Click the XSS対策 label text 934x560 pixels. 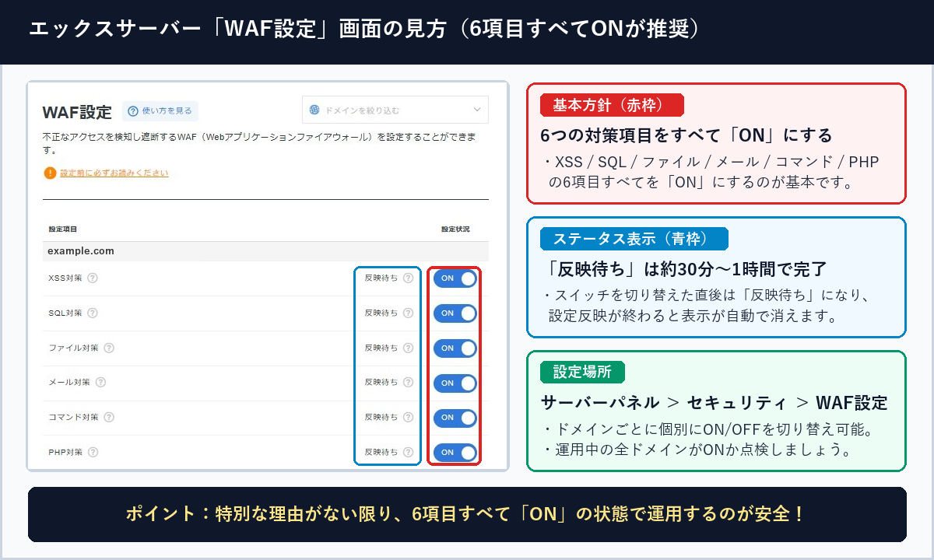[65, 278]
